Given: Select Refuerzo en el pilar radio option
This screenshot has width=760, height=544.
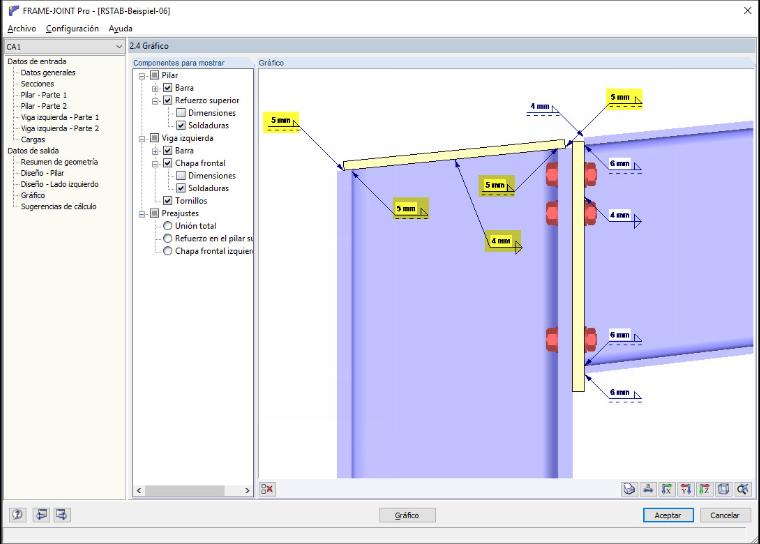Looking at the screenshot, I should tap(168, 239).
